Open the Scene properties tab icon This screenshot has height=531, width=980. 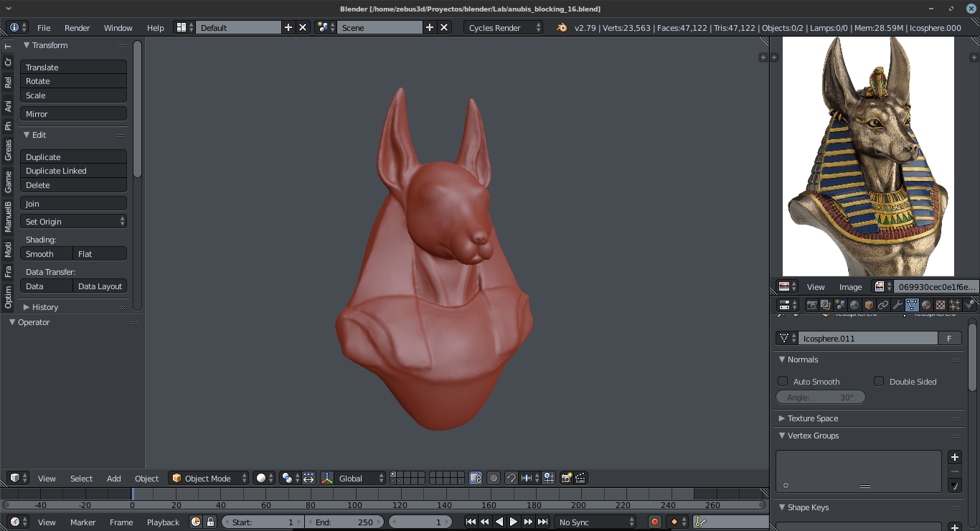pos(840,305)
